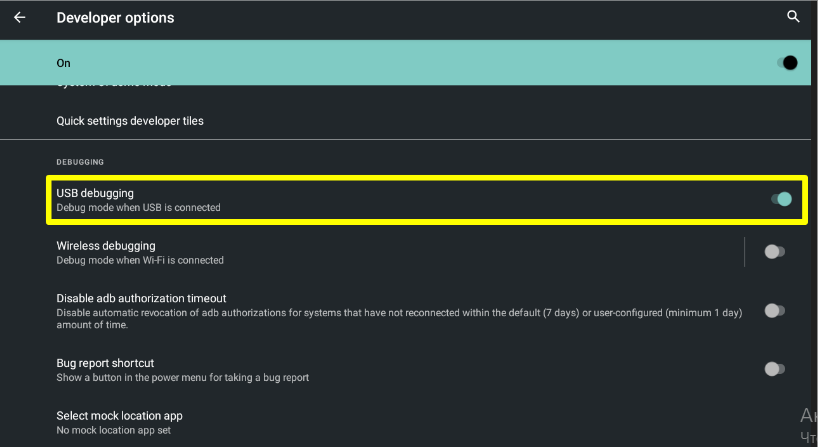Click the USB debugging label
The width and height of the screenshot is (818, 447).
[95, 192]
